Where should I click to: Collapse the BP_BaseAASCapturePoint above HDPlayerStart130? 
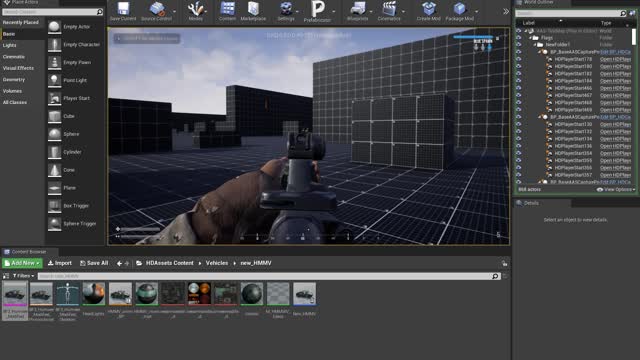pos(540,117)
